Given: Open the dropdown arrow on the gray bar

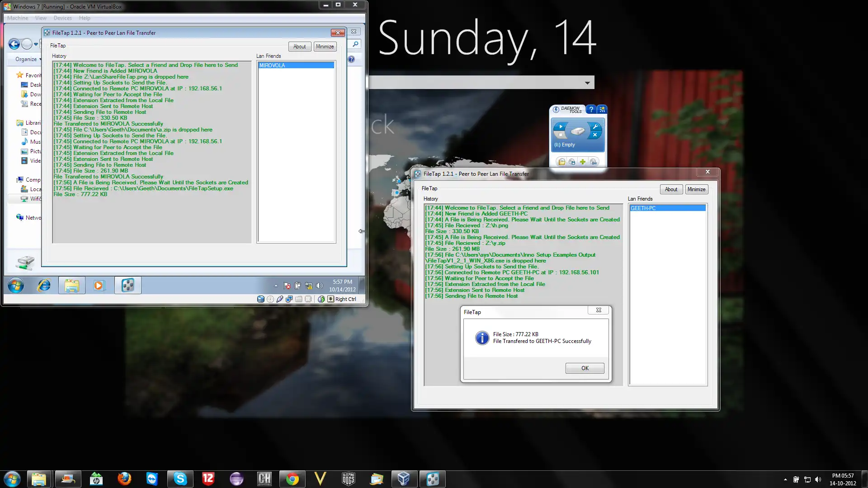Looking at the screenshot, I should click(587, 83).
